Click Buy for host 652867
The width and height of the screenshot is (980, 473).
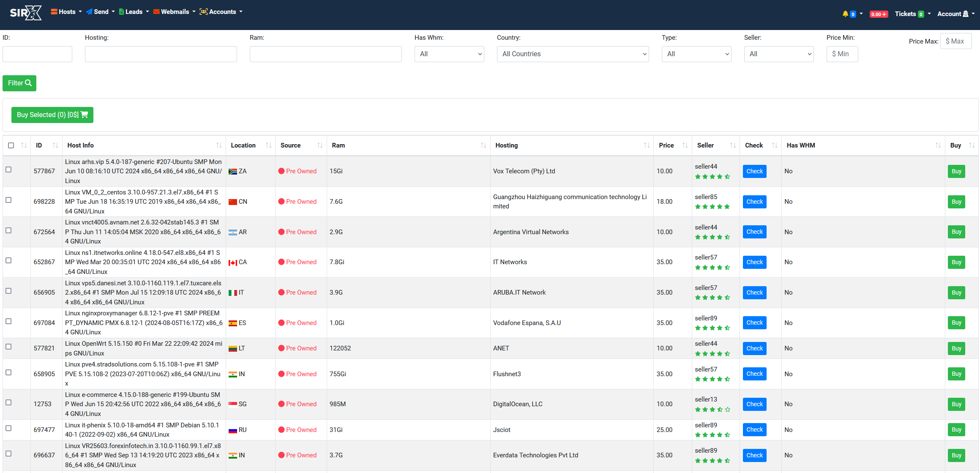click(956, 262)
